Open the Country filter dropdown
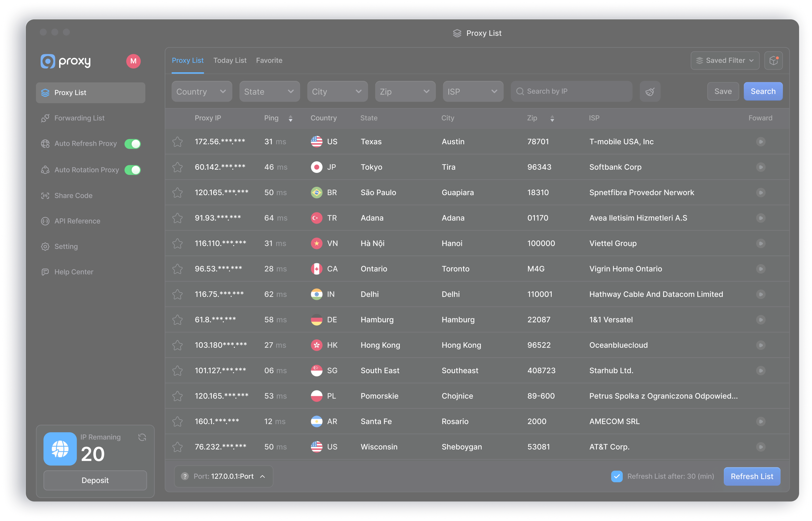The height and width of the screenshot is (521, 812). click(202, 92)
